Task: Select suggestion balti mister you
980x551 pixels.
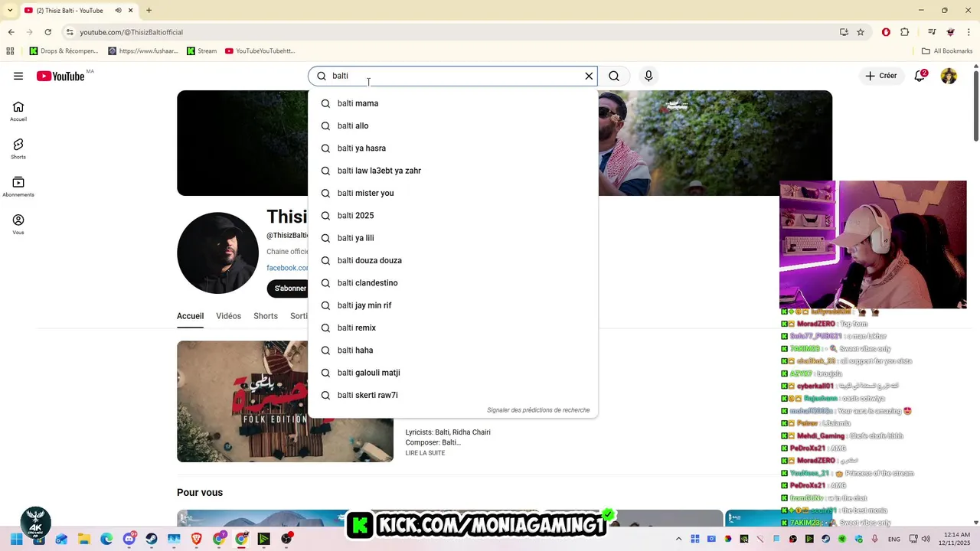Action: coord(452,193)
